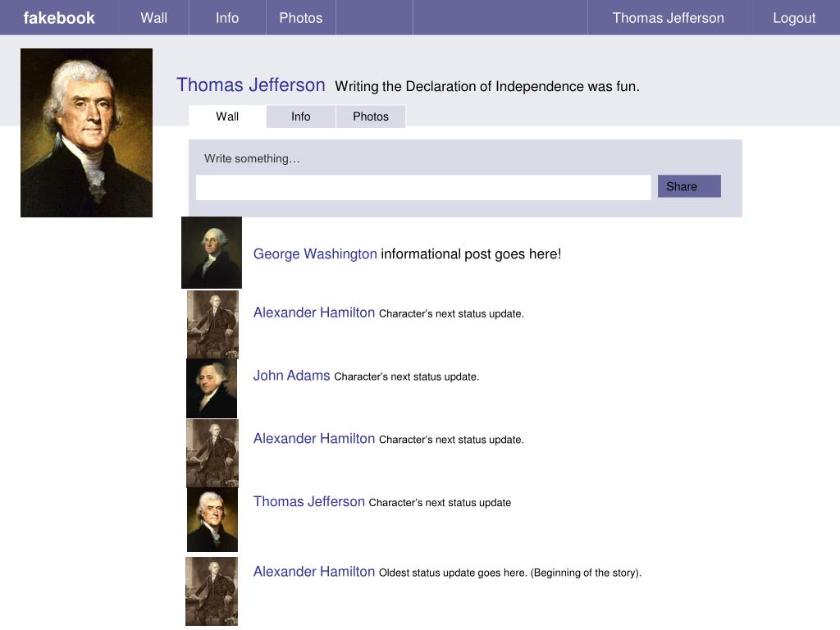The image size is (840, 630).
Task: Open the John Adams name link
Action: tap(291, 376)
